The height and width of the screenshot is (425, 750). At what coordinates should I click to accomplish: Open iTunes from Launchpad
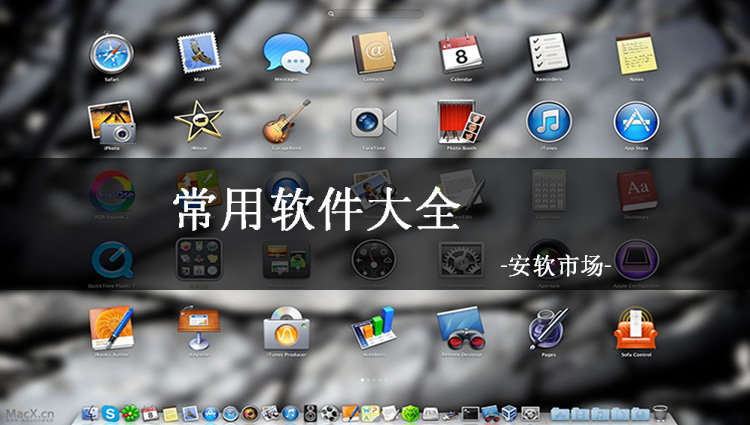(x=549, y=122)
